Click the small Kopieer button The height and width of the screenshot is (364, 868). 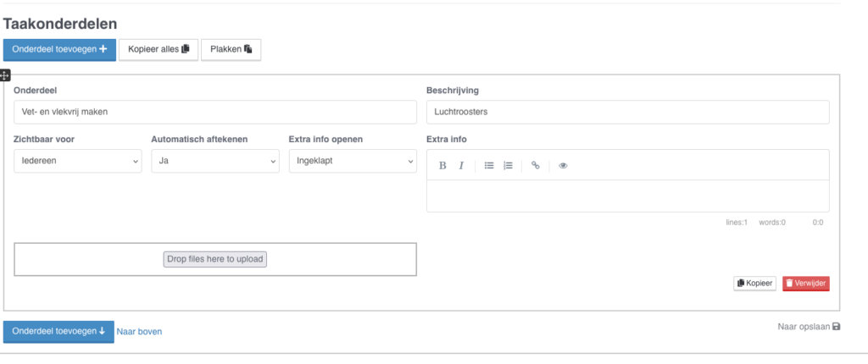tap(754, 284)
